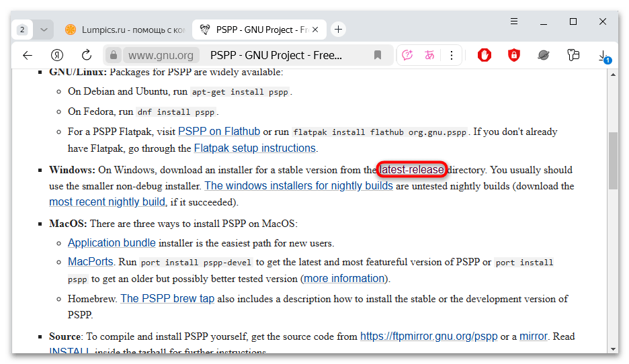Reload the current page
629x364 pixels.
(87, 55)
